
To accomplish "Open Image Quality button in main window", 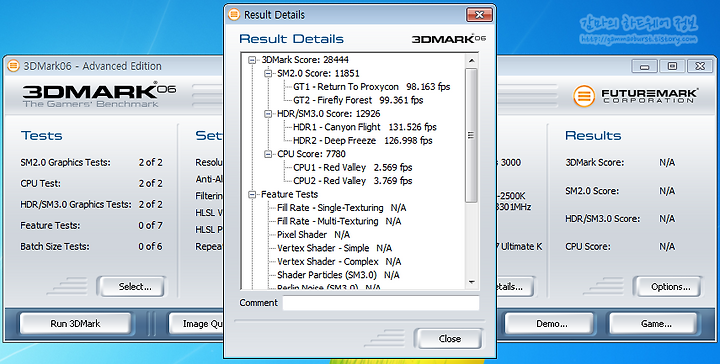I will 196,324.
